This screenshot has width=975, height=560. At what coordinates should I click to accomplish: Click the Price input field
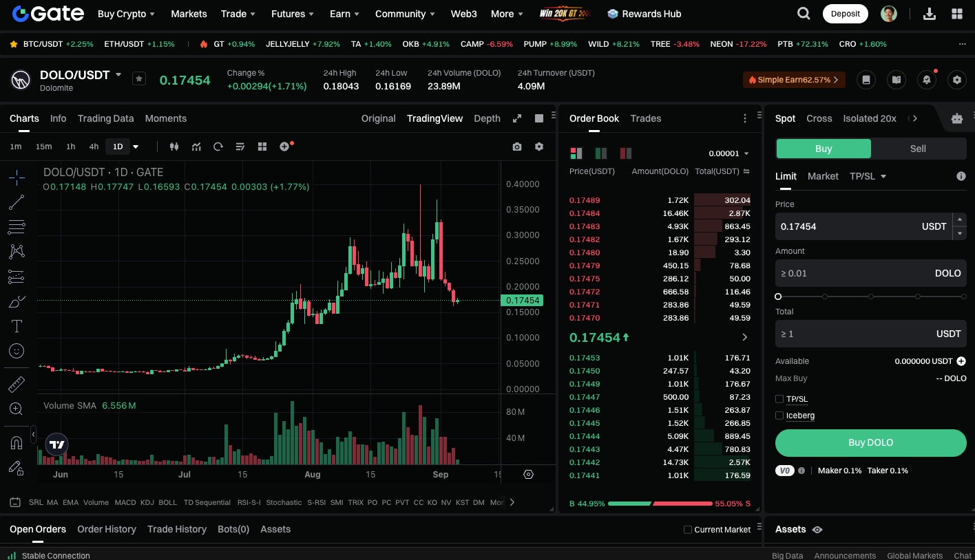point(863,226)
